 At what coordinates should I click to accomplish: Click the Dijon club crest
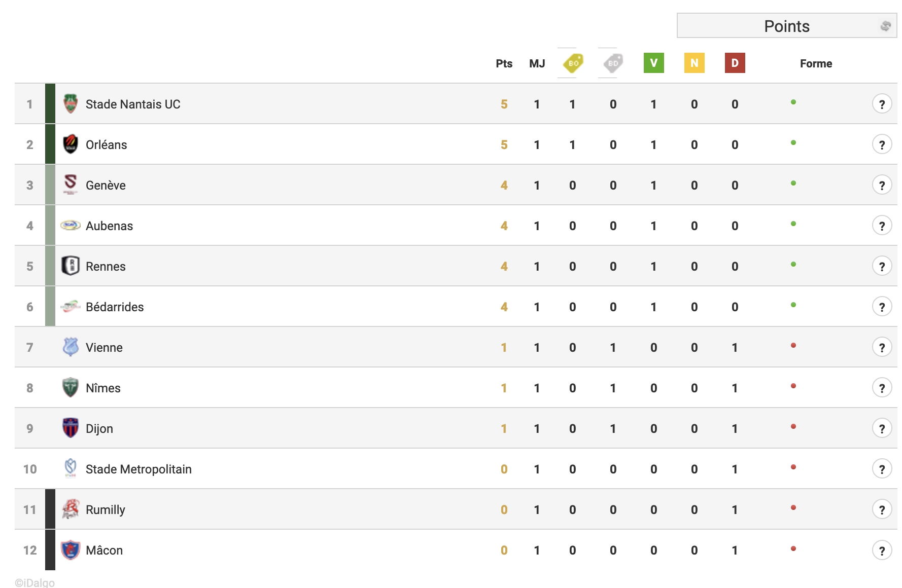[x=71, y=428]
